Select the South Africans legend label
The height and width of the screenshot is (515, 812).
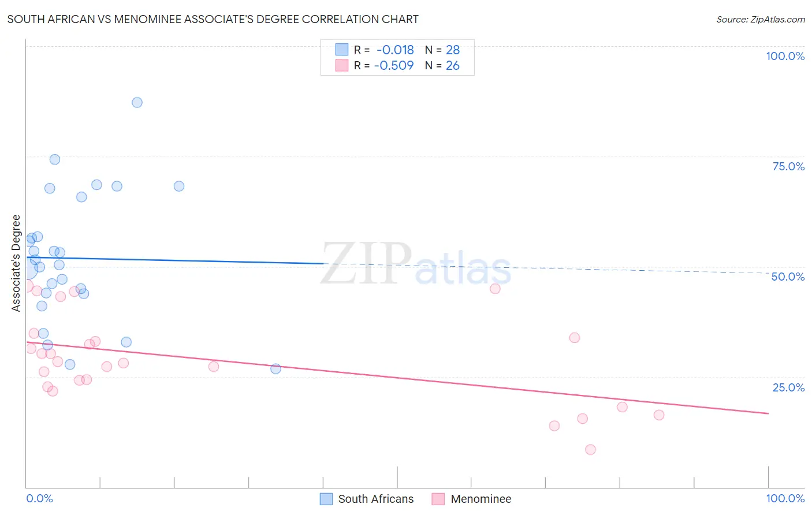(x=376, y=499)
